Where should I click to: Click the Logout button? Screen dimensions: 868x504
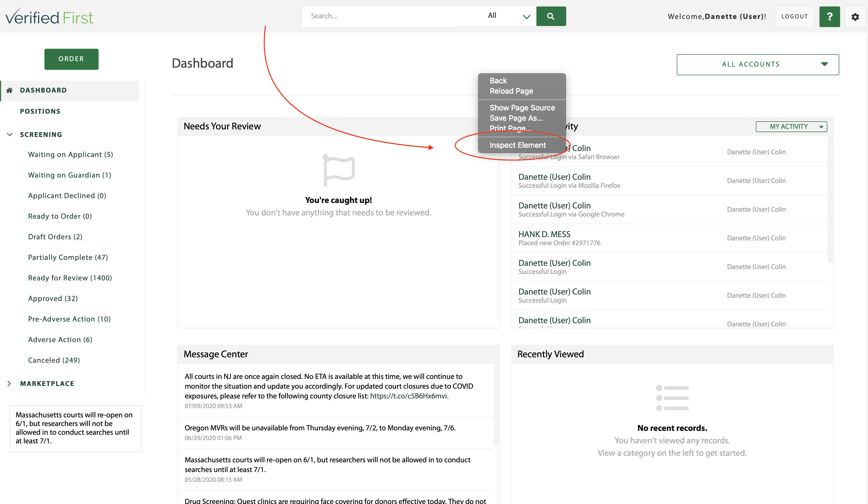pos(794,17)
